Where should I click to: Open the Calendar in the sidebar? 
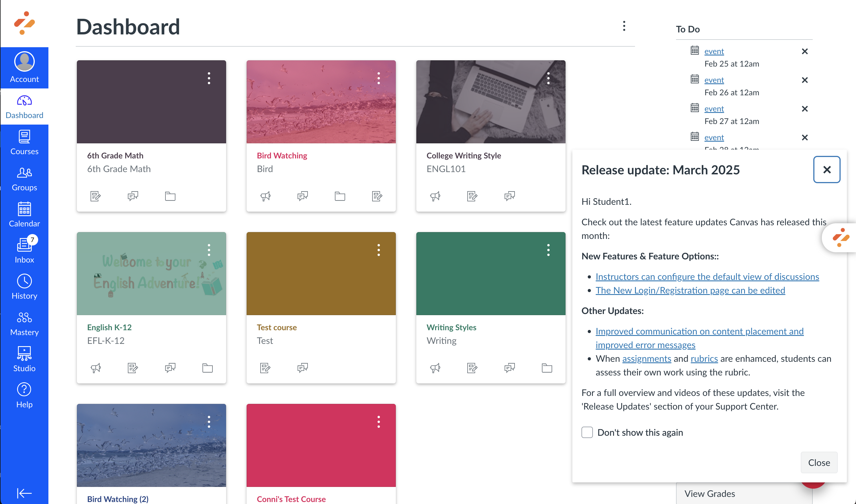click(x=24, y=213)
